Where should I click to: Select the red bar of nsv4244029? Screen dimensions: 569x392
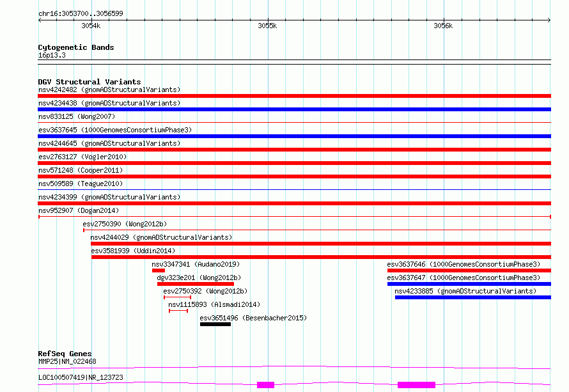321,244
